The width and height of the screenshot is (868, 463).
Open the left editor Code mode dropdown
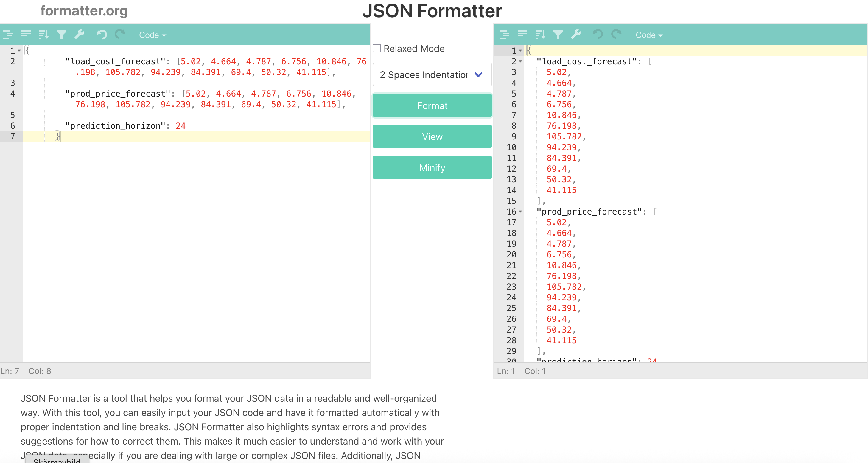click(x=153, y=35)
